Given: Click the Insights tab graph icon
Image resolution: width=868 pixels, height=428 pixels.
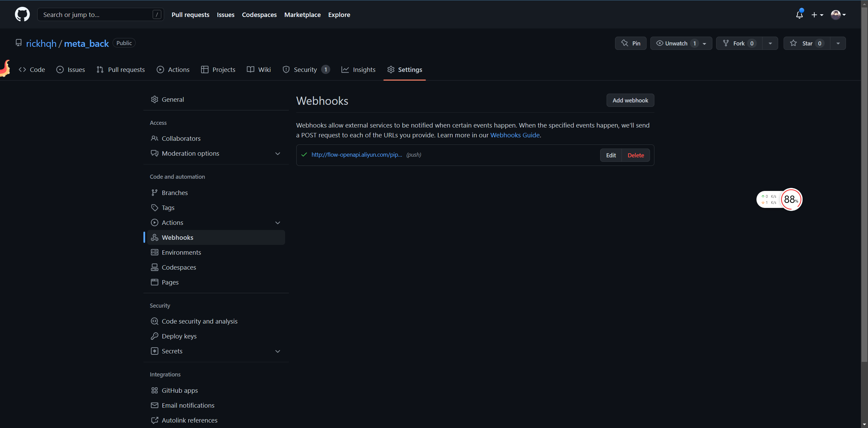Looking at the screenshot, I should point(345,70).
